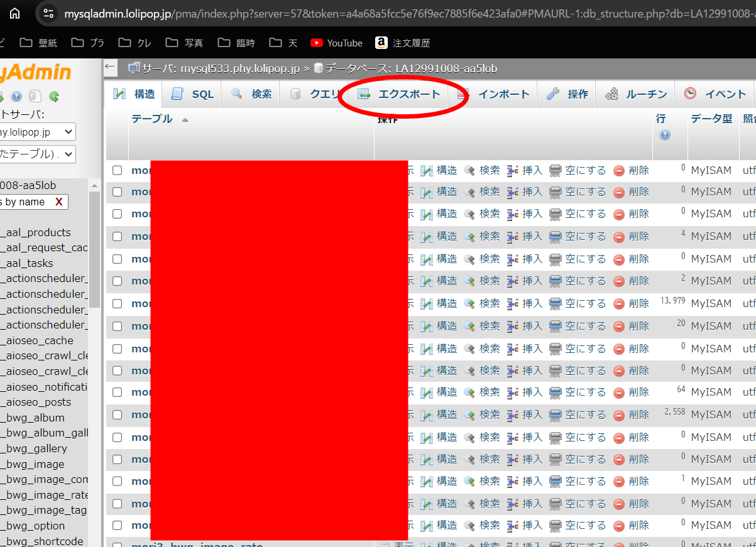Click the 構造 link in the 20-row table

pyautogui.click(x=447, y=325)
